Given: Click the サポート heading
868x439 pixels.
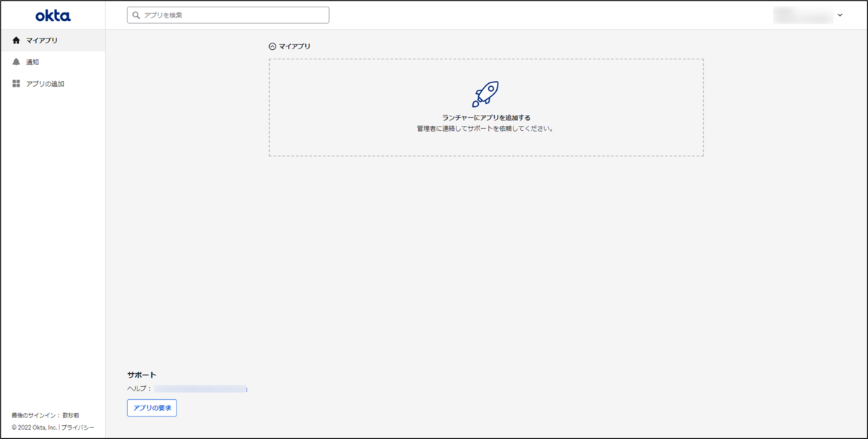Looking at the screenshot, I should [142, 375].
